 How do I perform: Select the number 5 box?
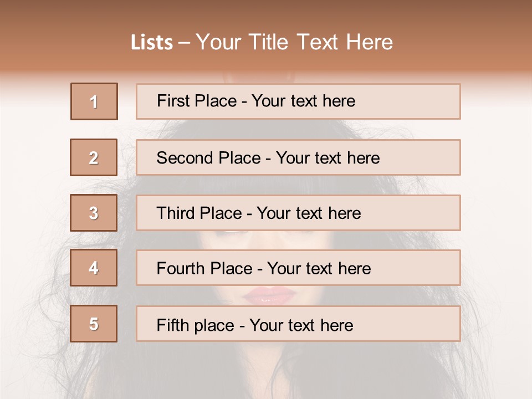(x=94, y=324)
